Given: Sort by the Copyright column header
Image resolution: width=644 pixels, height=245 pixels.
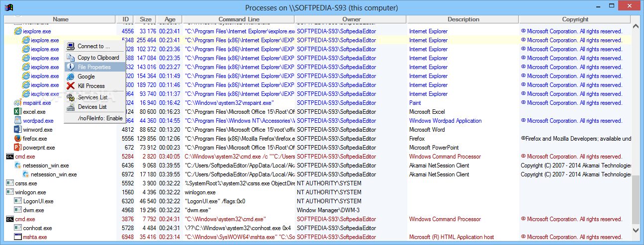Looking at the screenshot, I should tap(575, 19).
